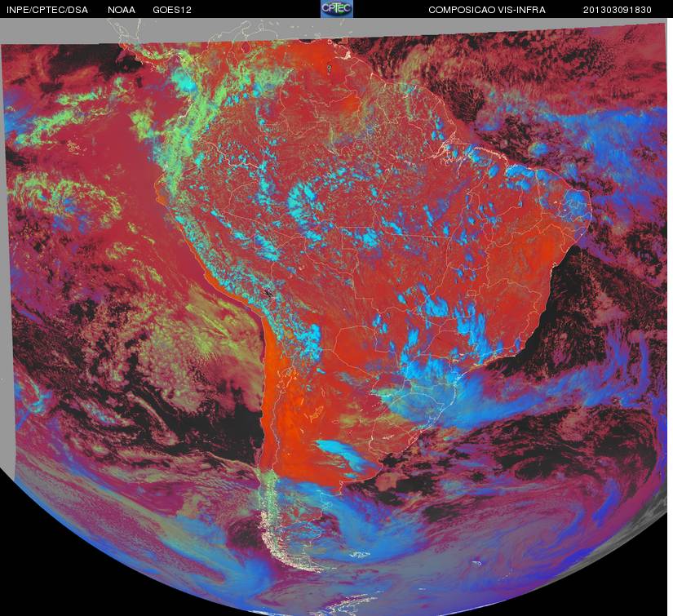Click the 201303091830 timestamp
Image resolution: width=673 pixels, height=616 pixels.
tap(618, 10)
